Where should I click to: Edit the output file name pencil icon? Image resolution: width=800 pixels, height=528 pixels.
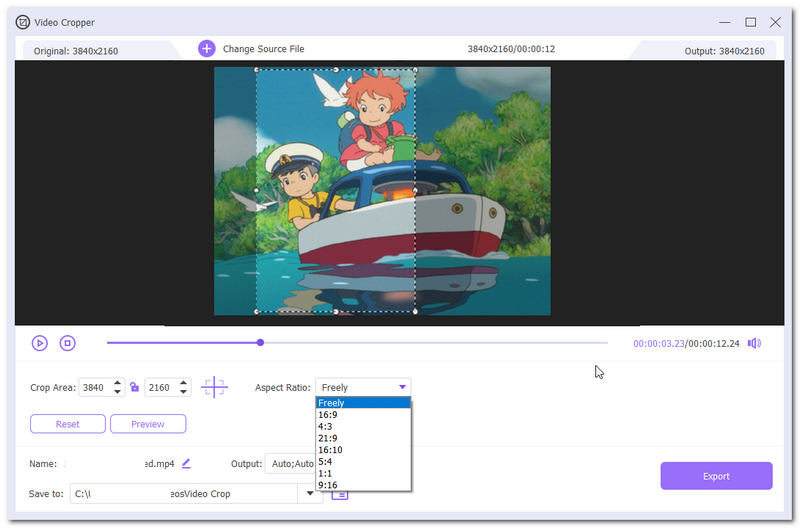[186, 464]
